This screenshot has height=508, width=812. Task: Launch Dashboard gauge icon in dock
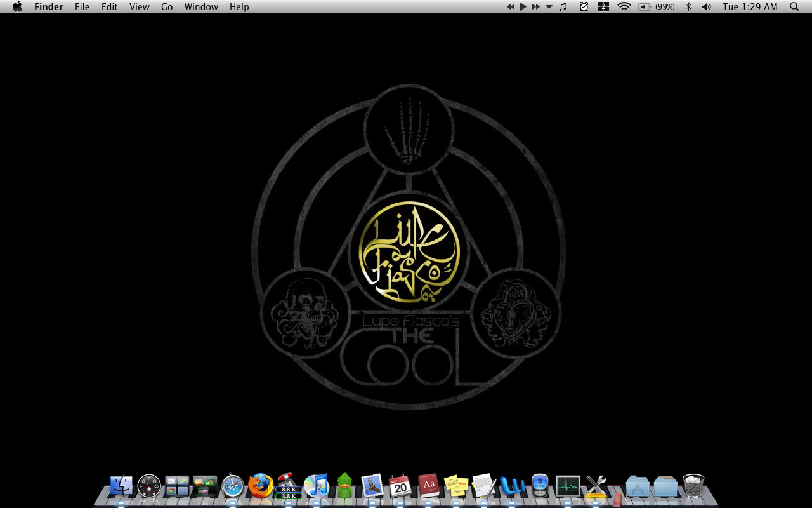(150, 486)
